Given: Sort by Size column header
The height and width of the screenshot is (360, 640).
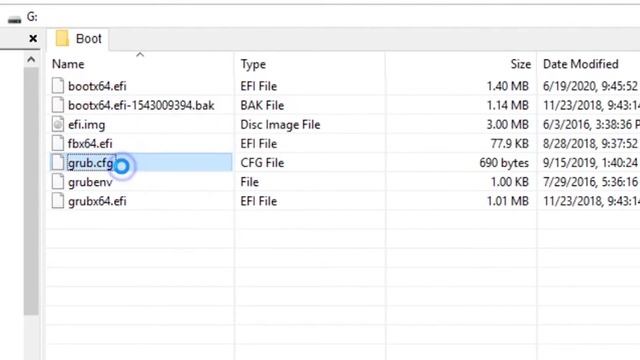Looking at the screenshot, I should click(x=520, y=64).
